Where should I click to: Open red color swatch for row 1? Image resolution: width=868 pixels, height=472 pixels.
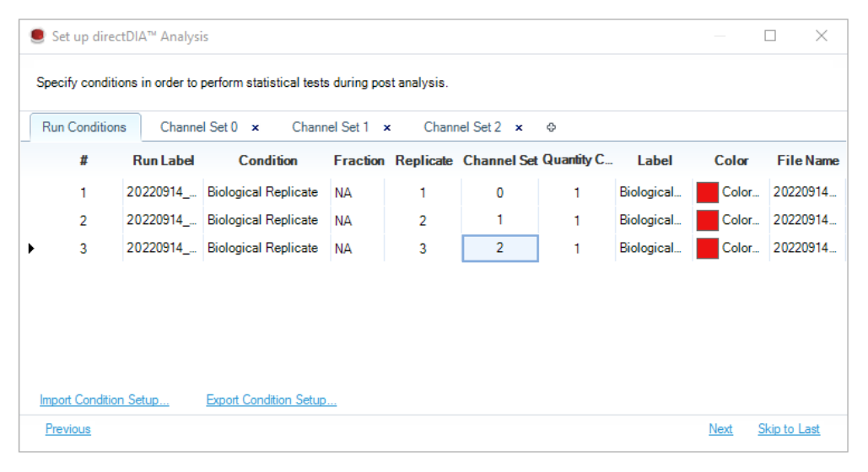click(x=708, y=192)
